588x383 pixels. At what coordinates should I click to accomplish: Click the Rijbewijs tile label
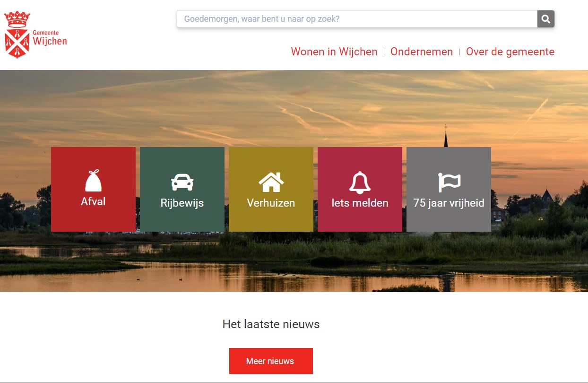coord(182,203)
